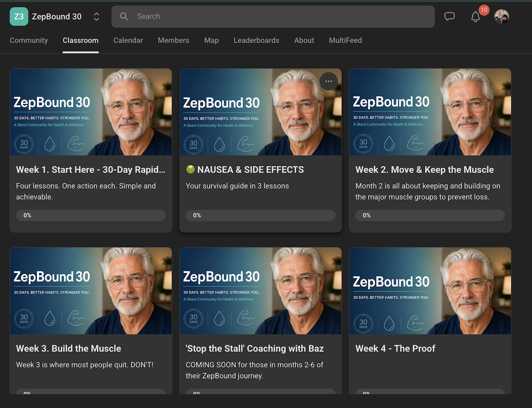Click the search magnifier icon
The image size is (532, 408).
[x=124, y=16]
